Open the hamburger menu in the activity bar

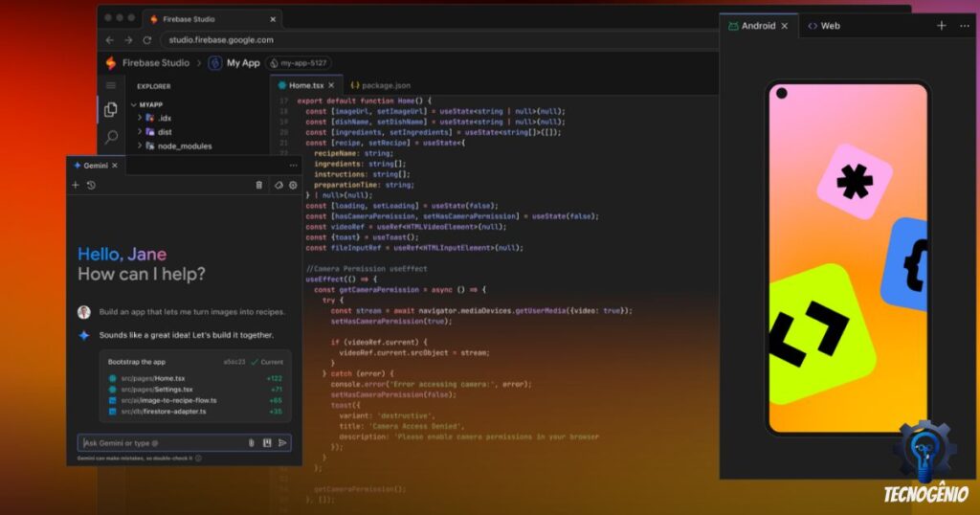tap(111, 85)
